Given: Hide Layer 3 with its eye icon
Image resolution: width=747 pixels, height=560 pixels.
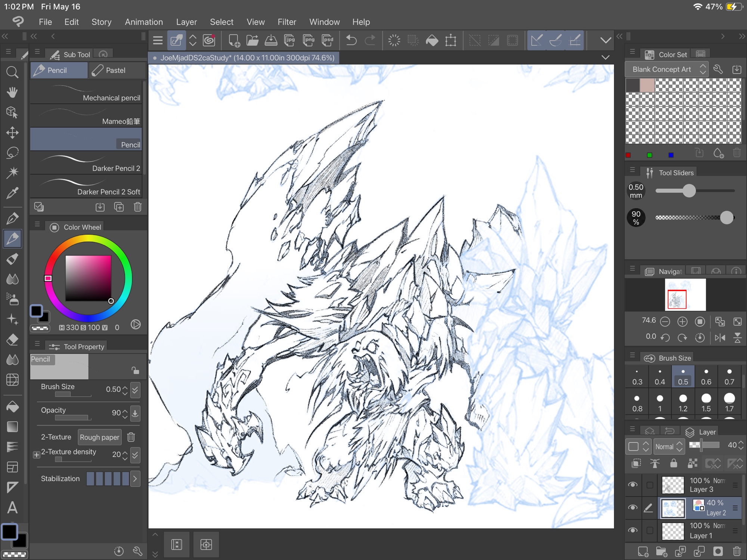Looking at the screenshot, I should click(x=633, y=485).
